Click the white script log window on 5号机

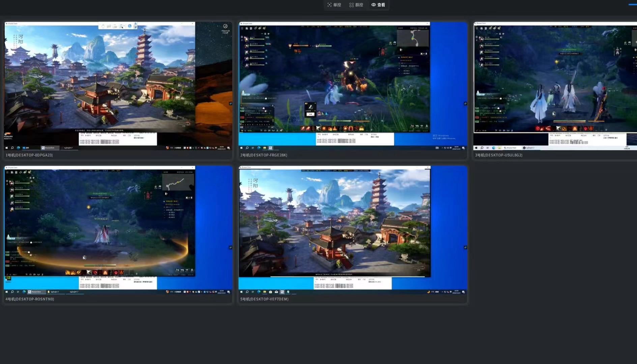click(353, 283)
